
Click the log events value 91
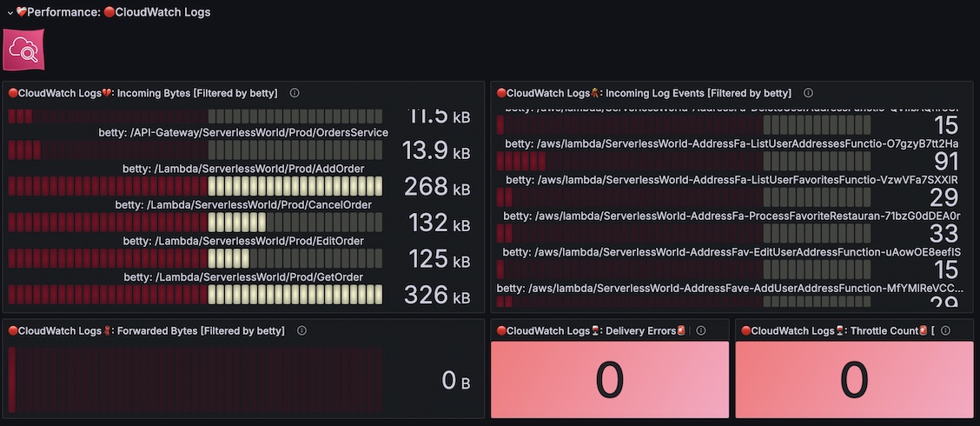click(946, 162)
